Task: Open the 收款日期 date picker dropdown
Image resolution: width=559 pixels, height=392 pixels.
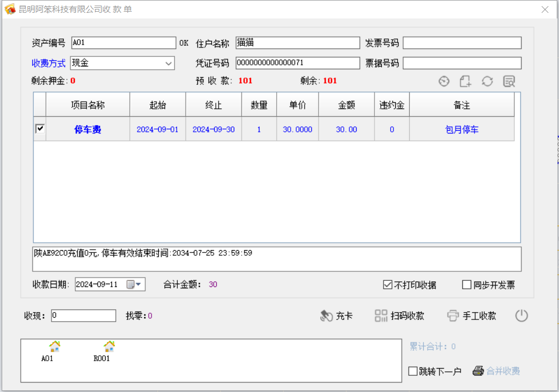Action: pyautogui.click(x=137, y=284)
